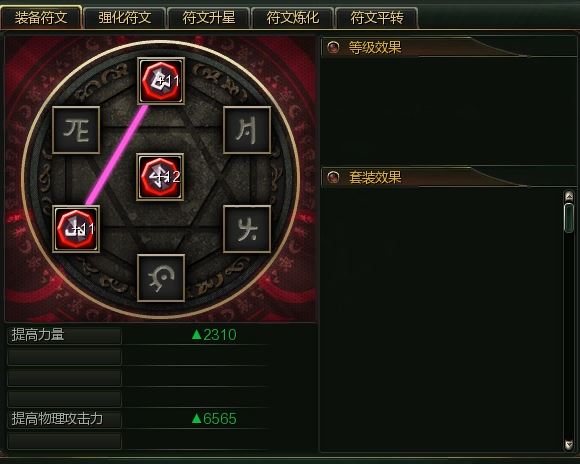580x464 pixels.
Task: Click the empty upper-left rune slot
Action: click(x=76, y=130)
